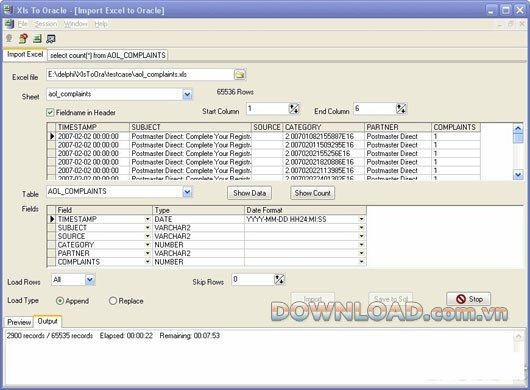Screen dimensions: 530x390
Task: Expand the Sheet dropdown
Action: click(x=187, y=94)
